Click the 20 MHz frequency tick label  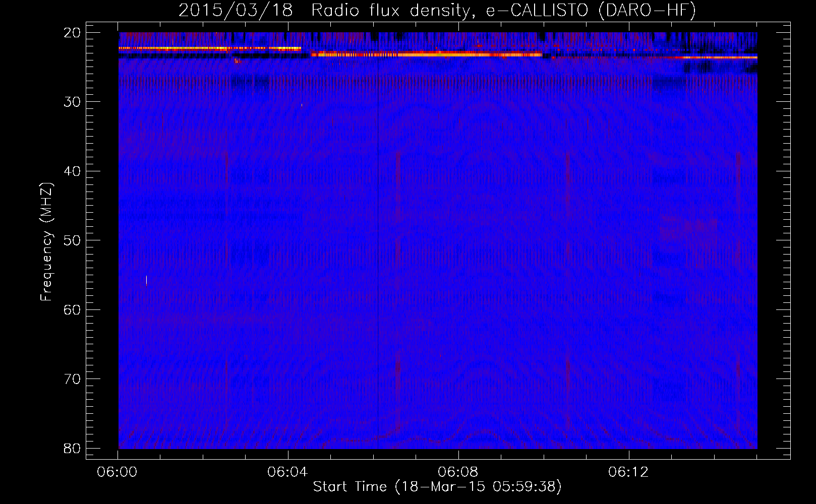(73, 33)
